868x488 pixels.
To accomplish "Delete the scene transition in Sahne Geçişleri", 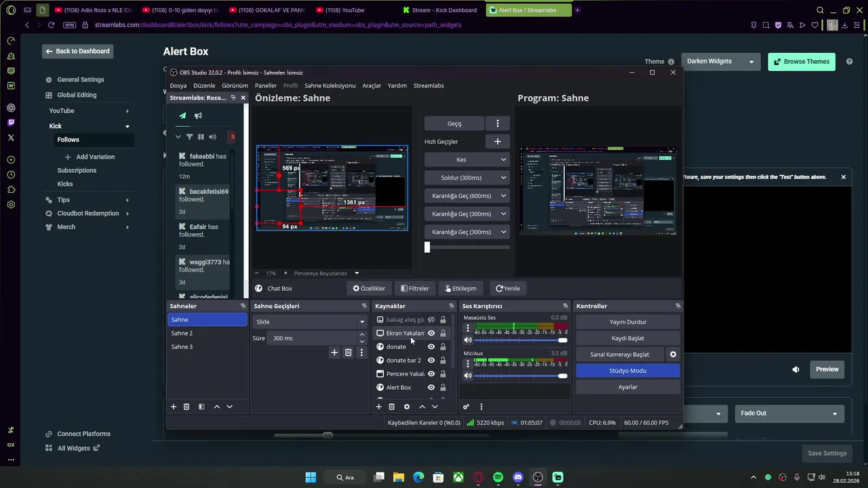I will [x=348, y=352].
